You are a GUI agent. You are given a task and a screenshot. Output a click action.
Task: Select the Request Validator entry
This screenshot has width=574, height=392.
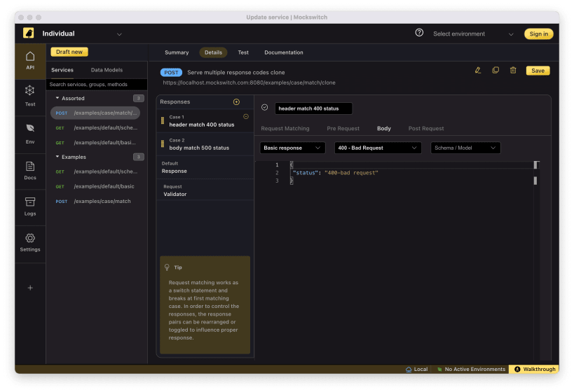pos(205,190)
